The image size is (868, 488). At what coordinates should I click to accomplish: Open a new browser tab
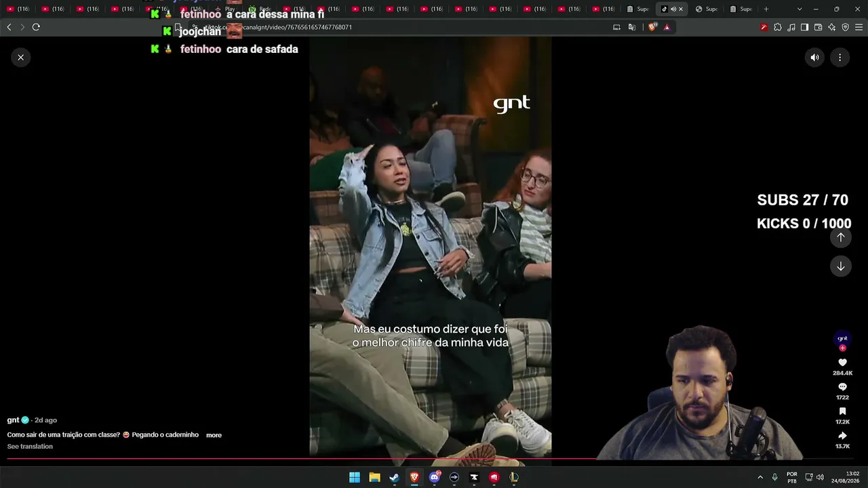coord(766,9)
